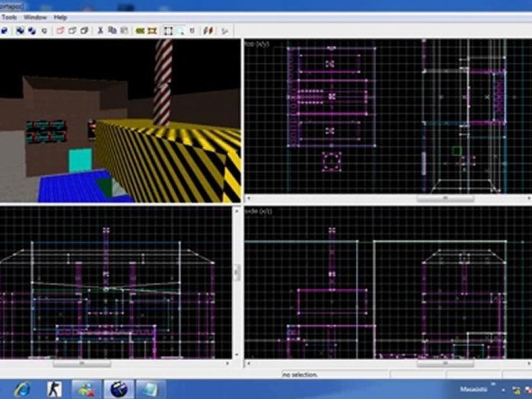Click the front view vertical scrollbar thumb

click(237, 273)
